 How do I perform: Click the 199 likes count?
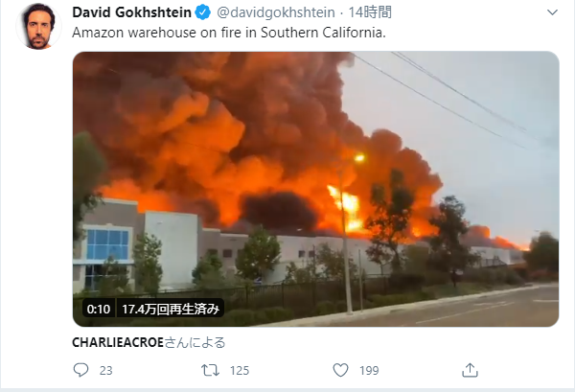coord(369,370)
